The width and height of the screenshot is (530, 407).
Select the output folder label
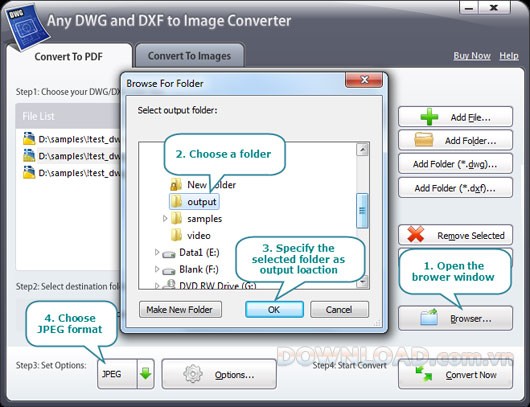pyautogui.click(x=202, y=201)
